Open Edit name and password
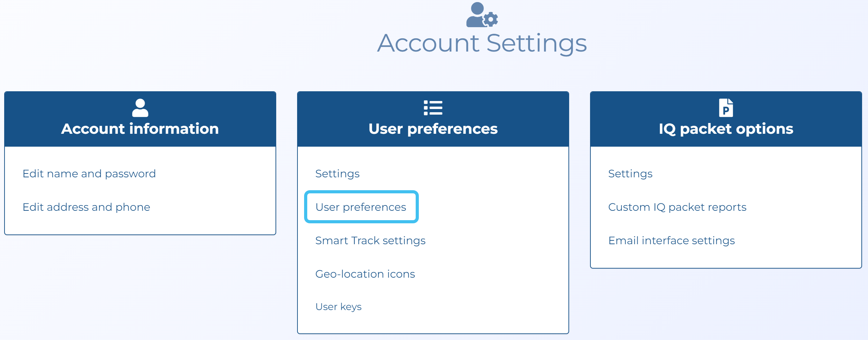Viewport: 868px width, 340px height. tap(89, 173)
